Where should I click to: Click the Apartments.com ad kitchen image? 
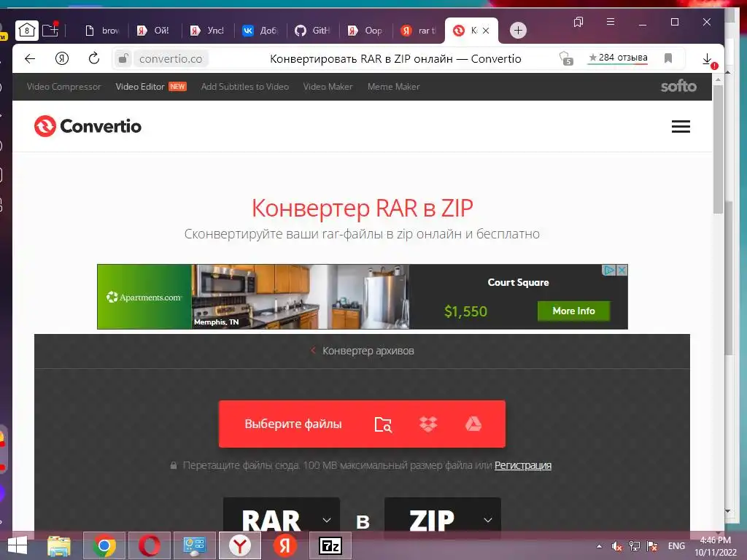click(x=300, y=297)
